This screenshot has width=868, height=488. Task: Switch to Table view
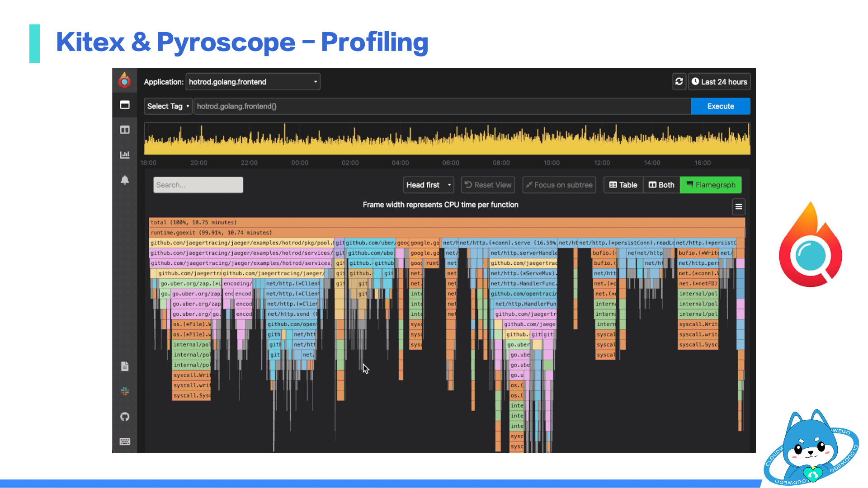point(623,185)
